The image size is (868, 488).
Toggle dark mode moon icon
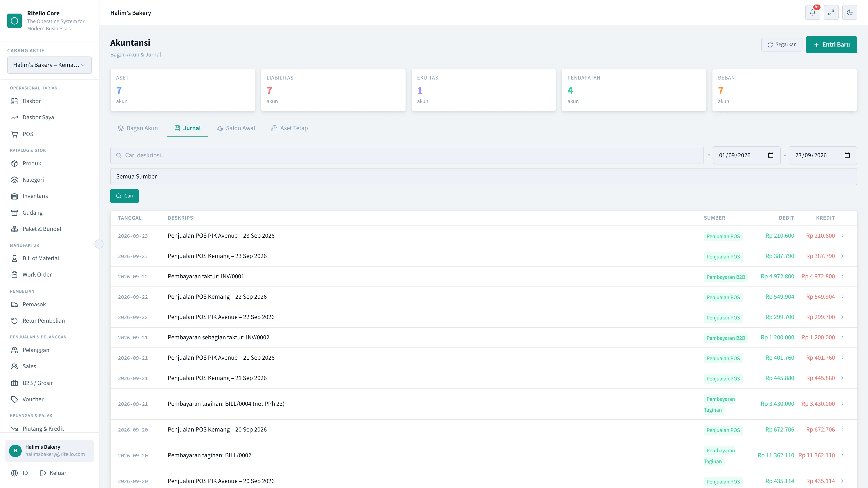(x=849, y=12)
